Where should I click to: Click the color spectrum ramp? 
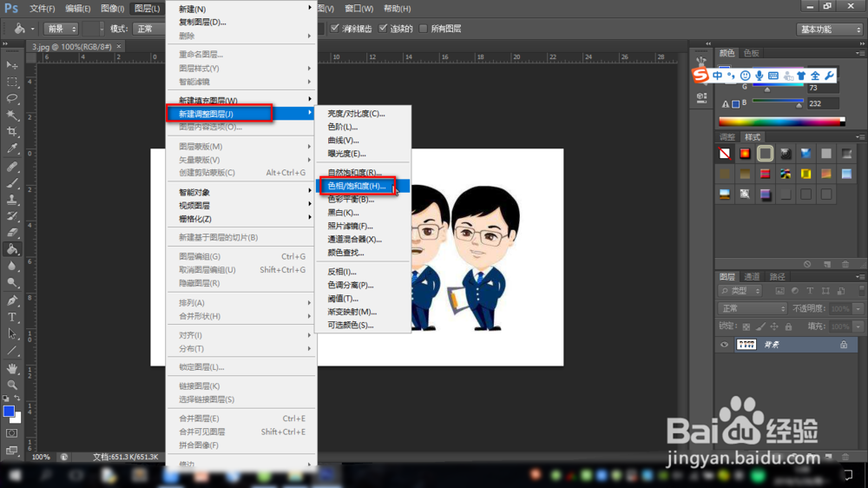click(781, 122)
